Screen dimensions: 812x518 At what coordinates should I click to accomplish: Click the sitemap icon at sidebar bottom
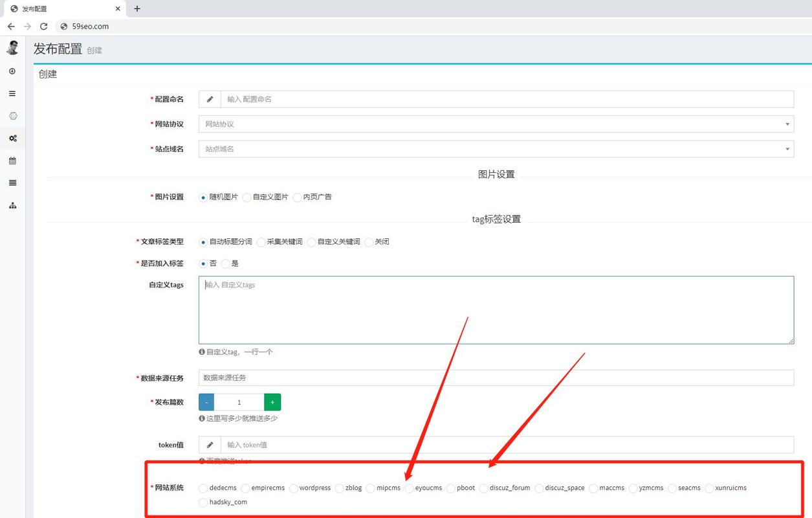pos(12,205)
